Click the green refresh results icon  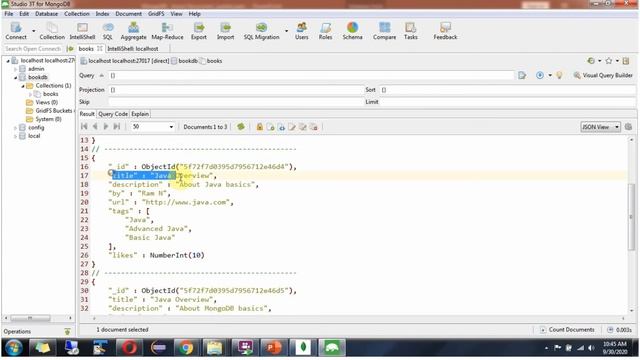pyautogui.click(x=241, y=127)
